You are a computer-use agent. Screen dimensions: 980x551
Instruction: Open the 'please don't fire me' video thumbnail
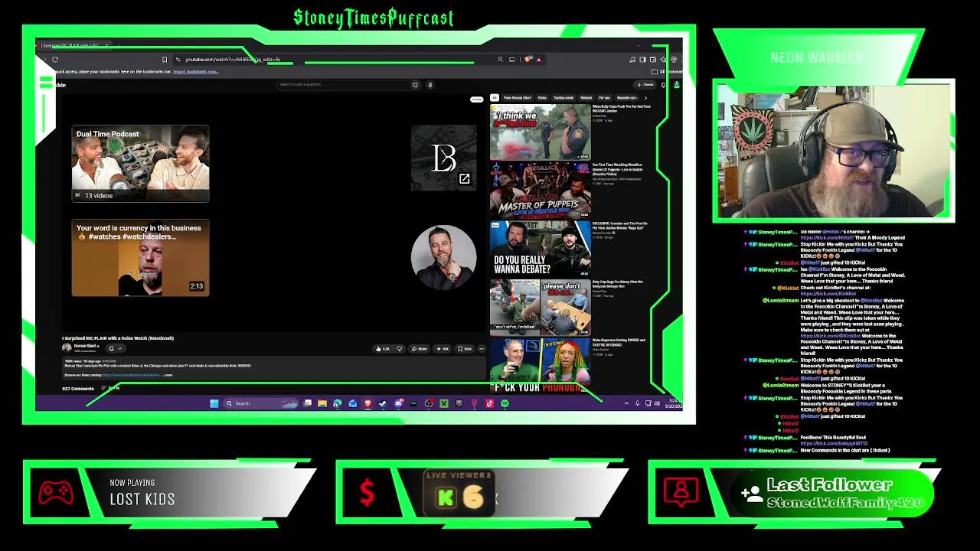coord(540,308)
